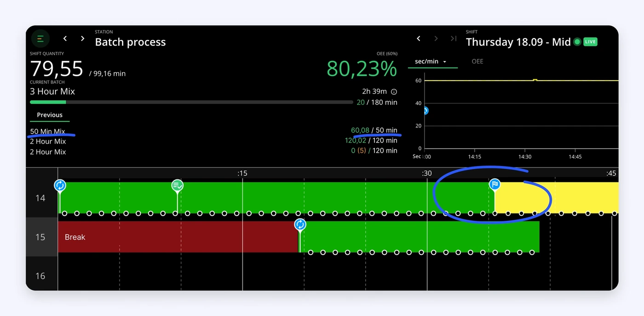Screen dimensions: 644x316
Task: Click the 80,23% OEE value
Action: pyautogui.click(x=362, y=69)
